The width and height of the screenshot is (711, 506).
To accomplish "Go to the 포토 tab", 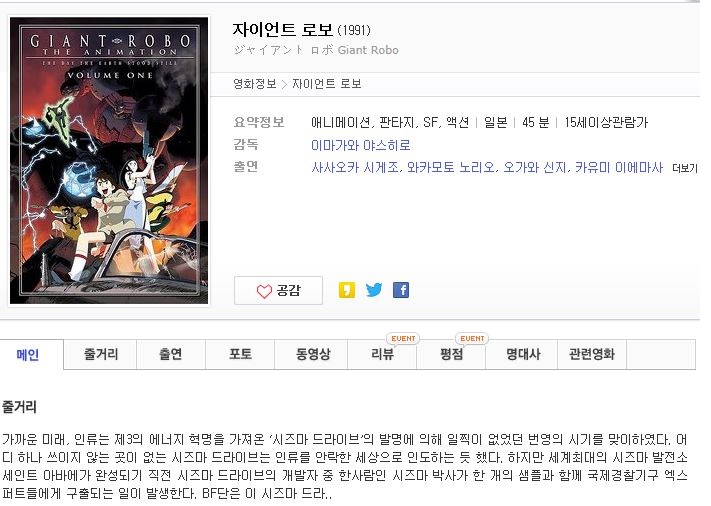I will pyautogui.click(x=240, y=355).
